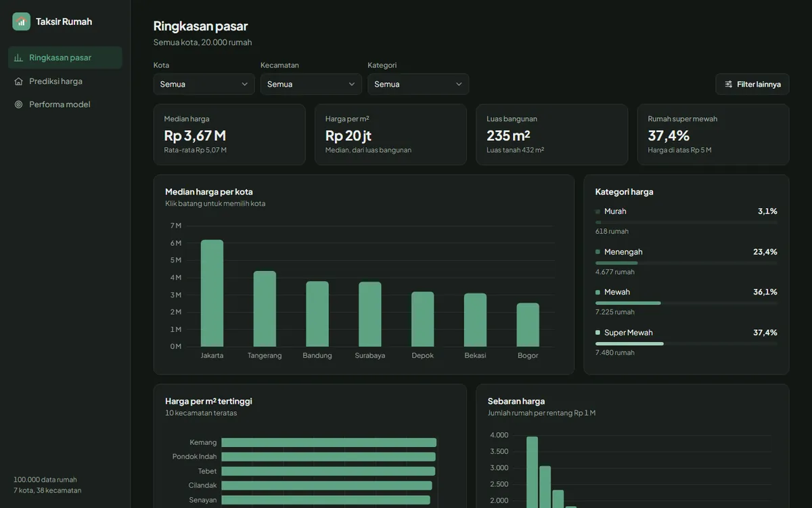
Task: Click the Super Mewah color swatch dot
Action: click(597, 333)
